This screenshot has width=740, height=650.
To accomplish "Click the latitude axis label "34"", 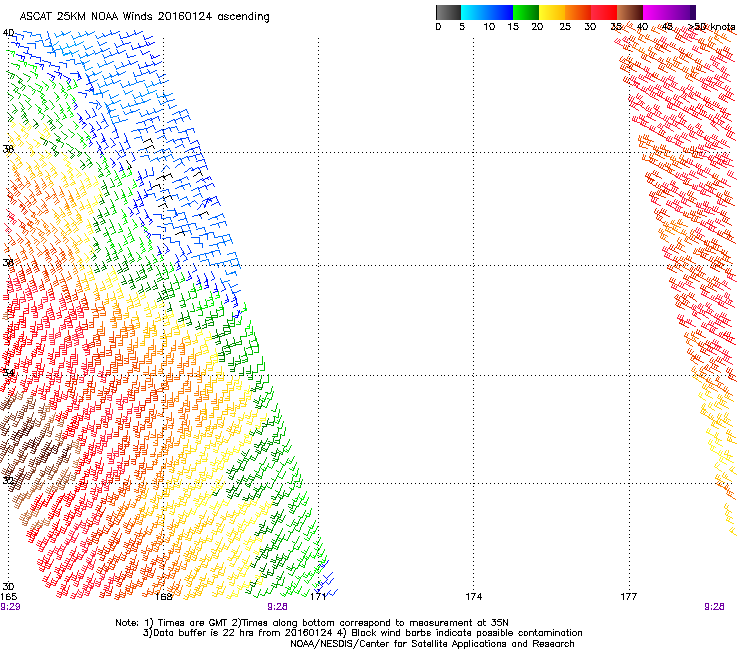I will [8, 373].
